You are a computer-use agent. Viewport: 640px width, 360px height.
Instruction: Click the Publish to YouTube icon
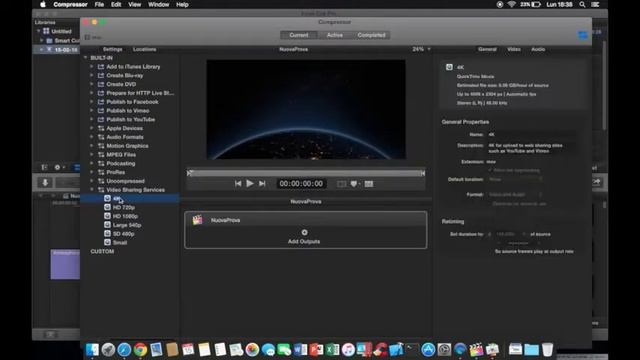point(101,120)
